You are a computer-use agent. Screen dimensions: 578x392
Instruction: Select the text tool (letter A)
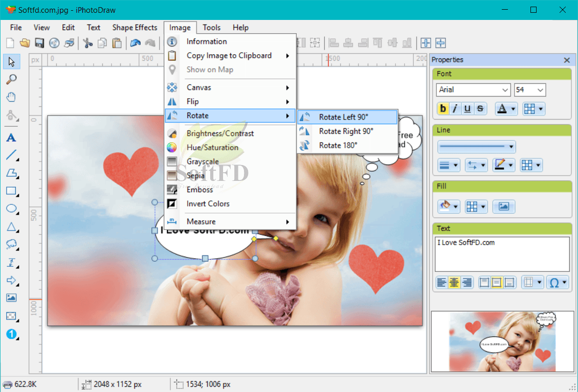pyautogui.click(x=11, y=138)
